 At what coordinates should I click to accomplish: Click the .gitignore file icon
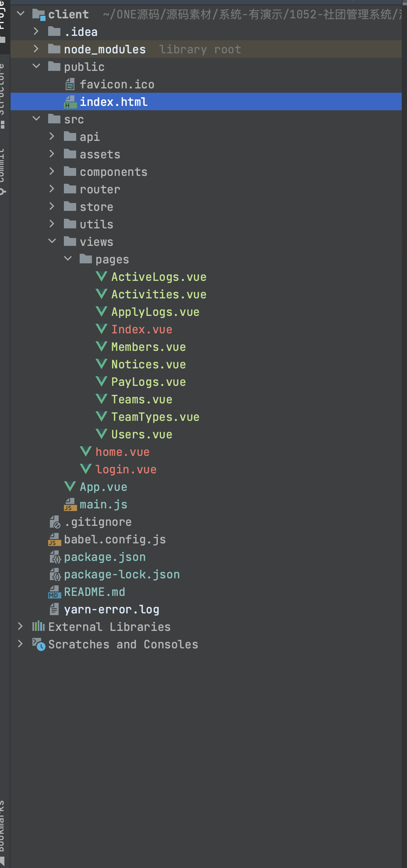(55, 522)
